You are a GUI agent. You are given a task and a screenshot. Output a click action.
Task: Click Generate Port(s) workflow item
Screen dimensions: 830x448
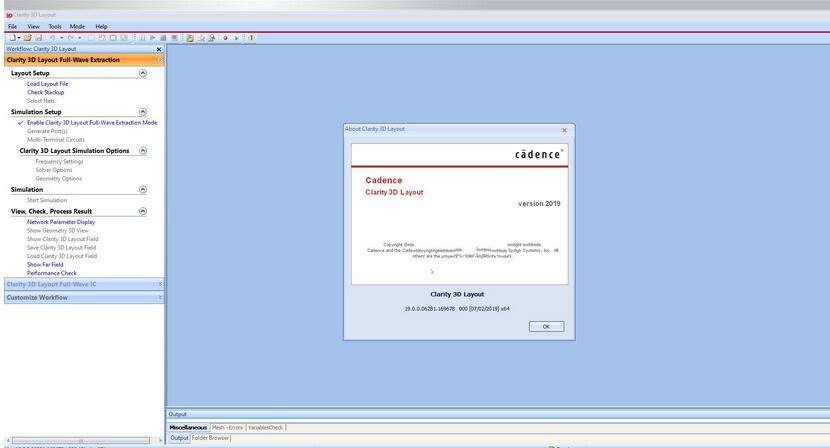click(47, 131)
